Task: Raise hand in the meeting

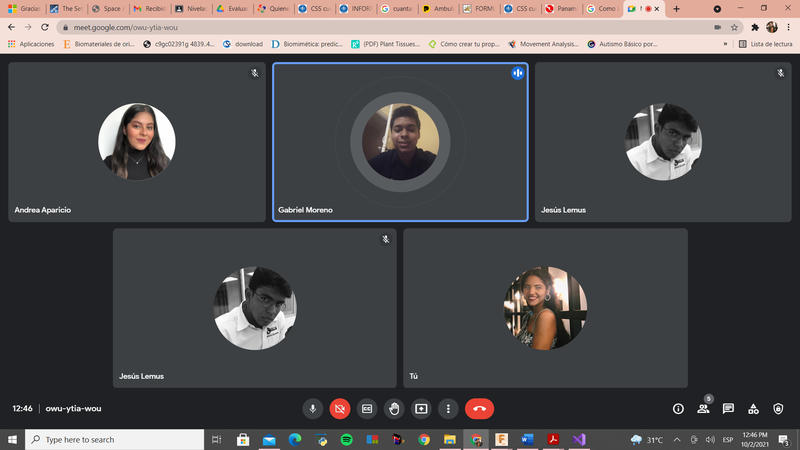Action: 394,409
